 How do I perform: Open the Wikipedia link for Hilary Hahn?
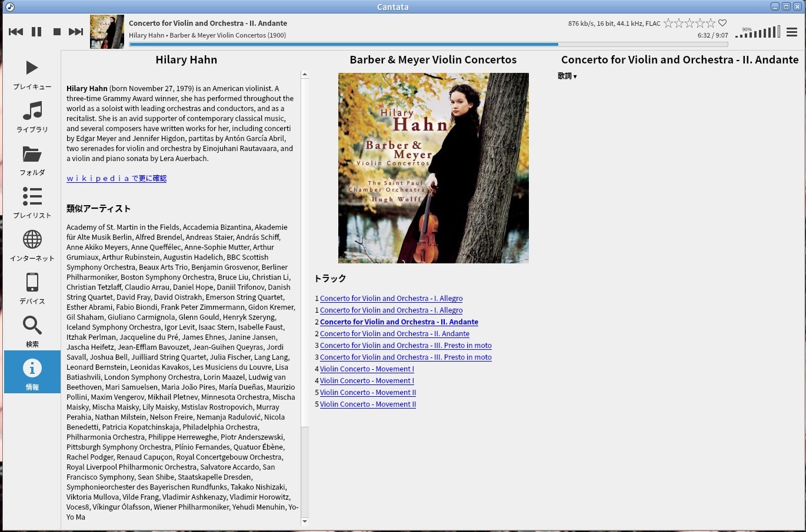pos(116,179)
